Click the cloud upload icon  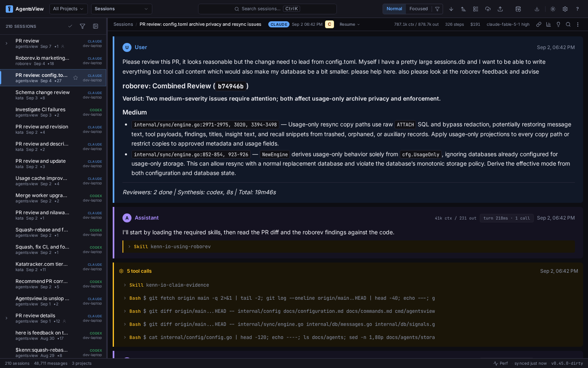tap(488, 9)
